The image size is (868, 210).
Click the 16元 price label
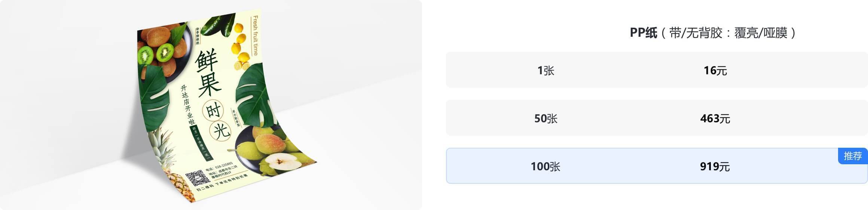pyautogui.click(x=715, y=70)
